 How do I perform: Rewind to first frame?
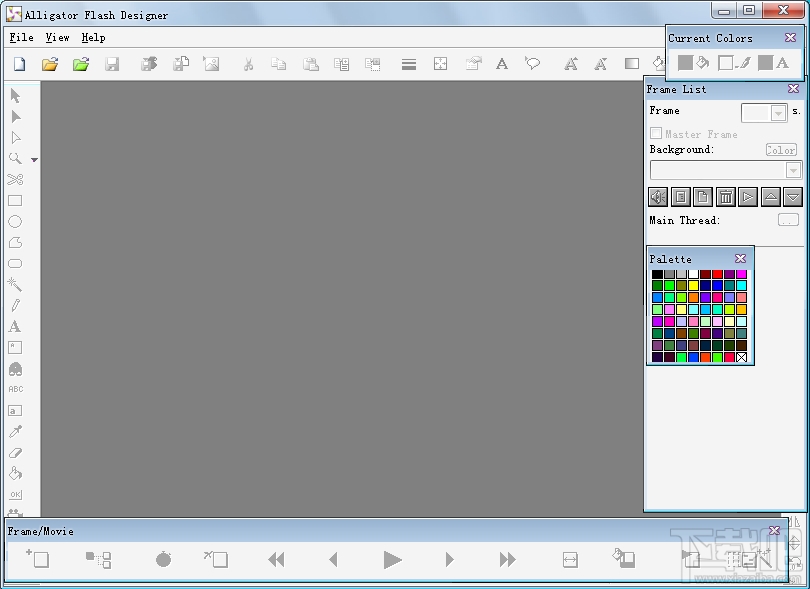276,560
